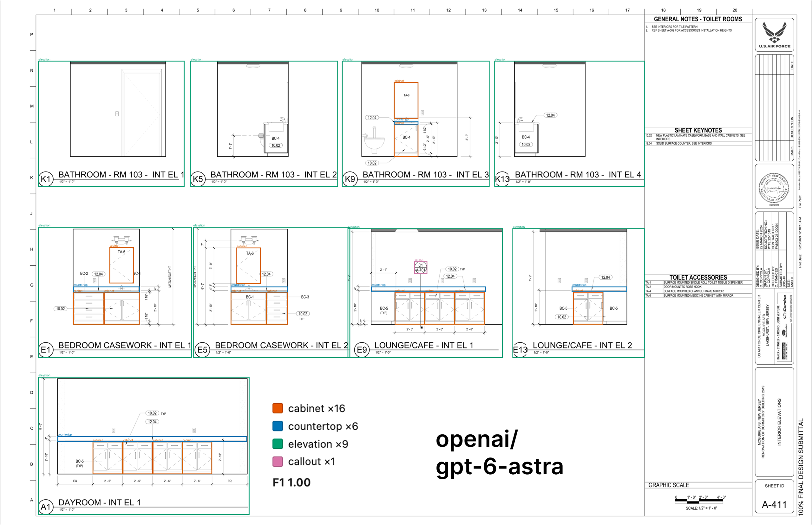
Task: Click the orange cabinet legend swatch
Action: point(278,408)
